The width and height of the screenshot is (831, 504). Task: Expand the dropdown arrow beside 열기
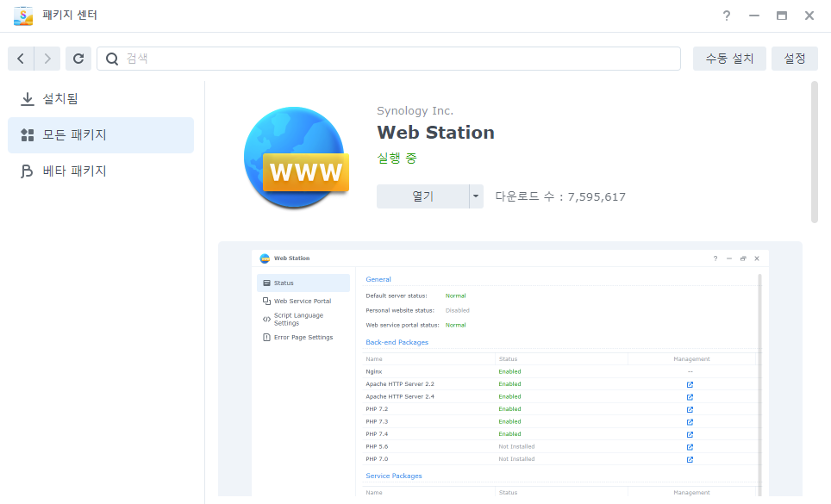pos(476,196)
